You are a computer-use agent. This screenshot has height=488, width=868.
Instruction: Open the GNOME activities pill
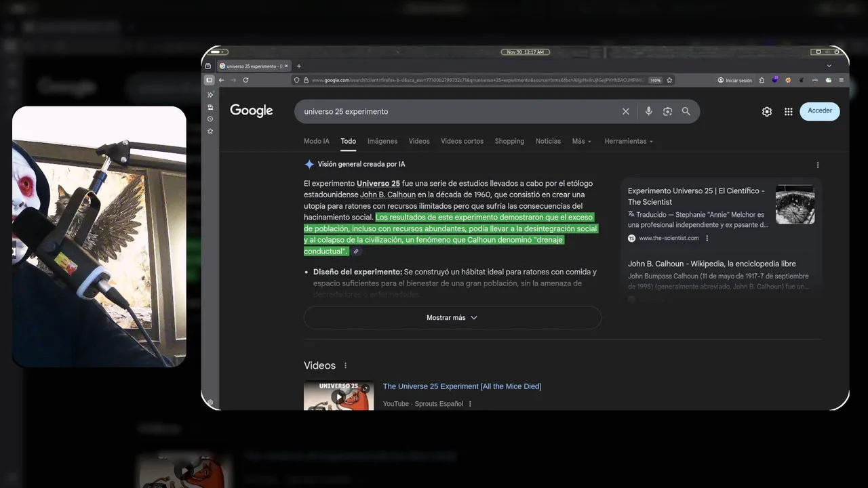tap(218, 52)
